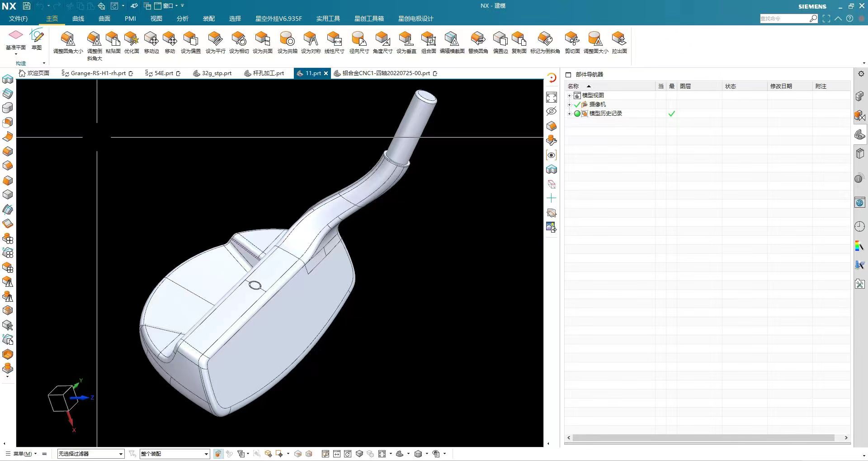Toggle the 模型历史记录 green status circle
Image resolution: width=868 pixels, height=461 pixels.
pyautogui.click(x=577, y=114)
